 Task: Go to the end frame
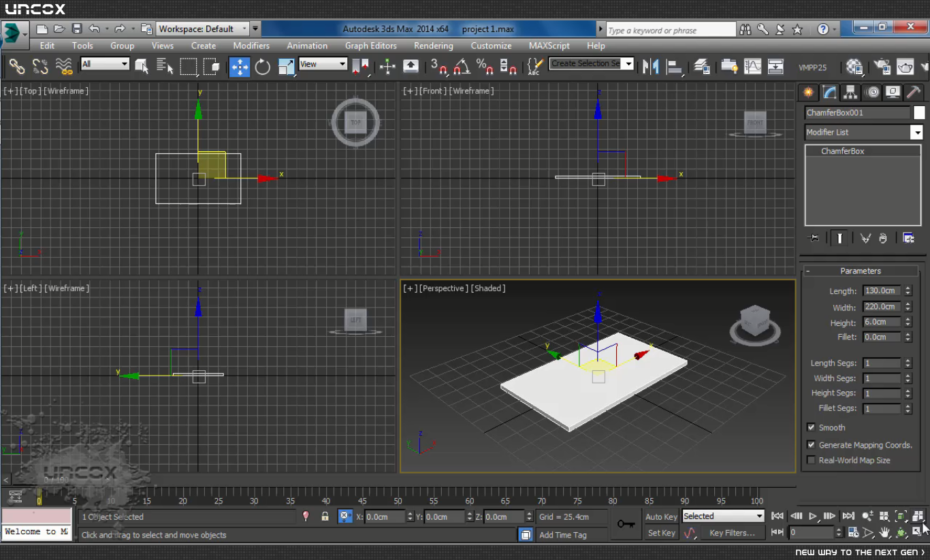click(x=848, y=516)
